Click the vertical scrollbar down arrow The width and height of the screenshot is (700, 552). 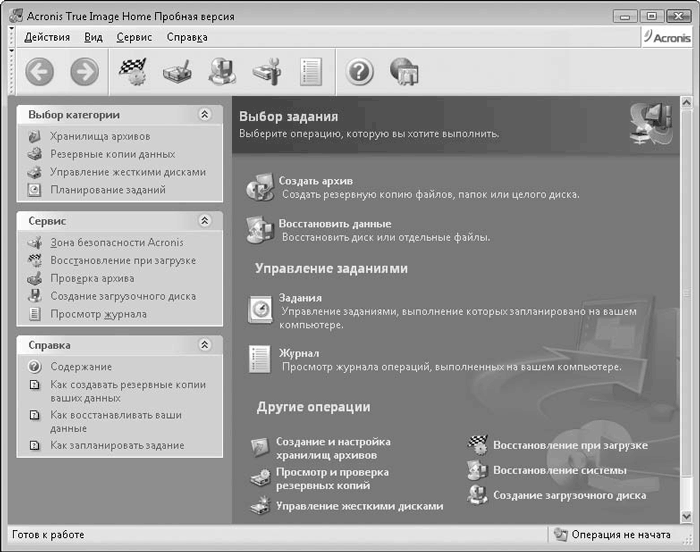(x=687, y=515)
